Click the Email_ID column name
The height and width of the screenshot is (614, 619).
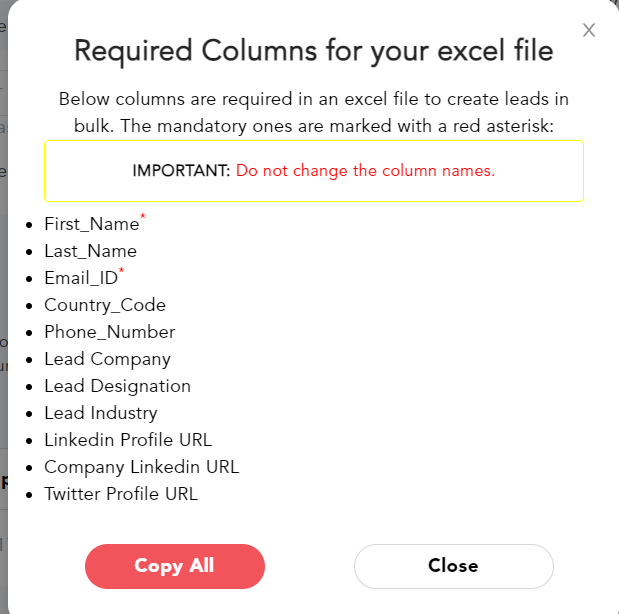tap(80, 279)
